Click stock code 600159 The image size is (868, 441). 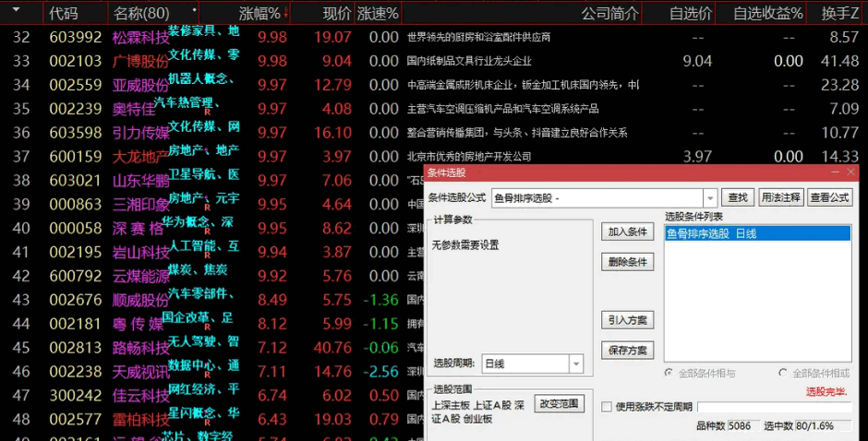(x=76, y=157)
